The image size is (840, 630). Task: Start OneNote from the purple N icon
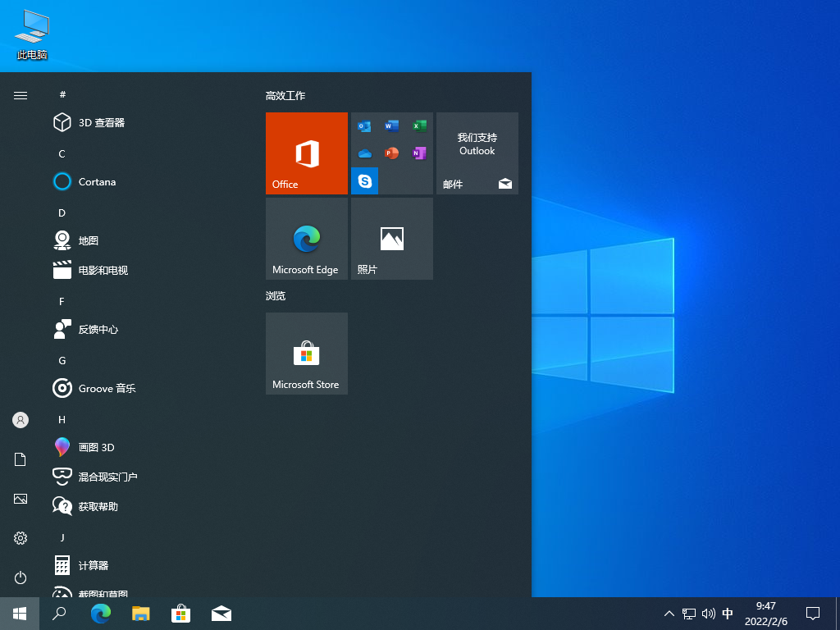click(x=419, y=153)
